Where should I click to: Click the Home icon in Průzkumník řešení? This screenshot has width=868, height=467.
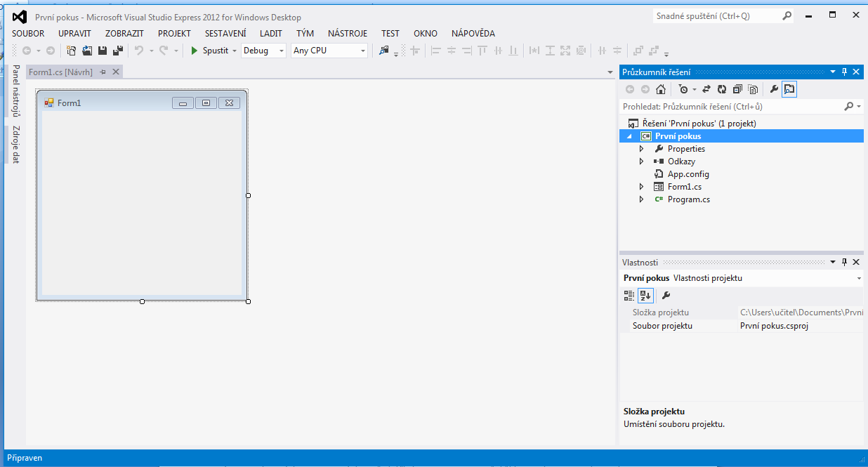(661, 89)
